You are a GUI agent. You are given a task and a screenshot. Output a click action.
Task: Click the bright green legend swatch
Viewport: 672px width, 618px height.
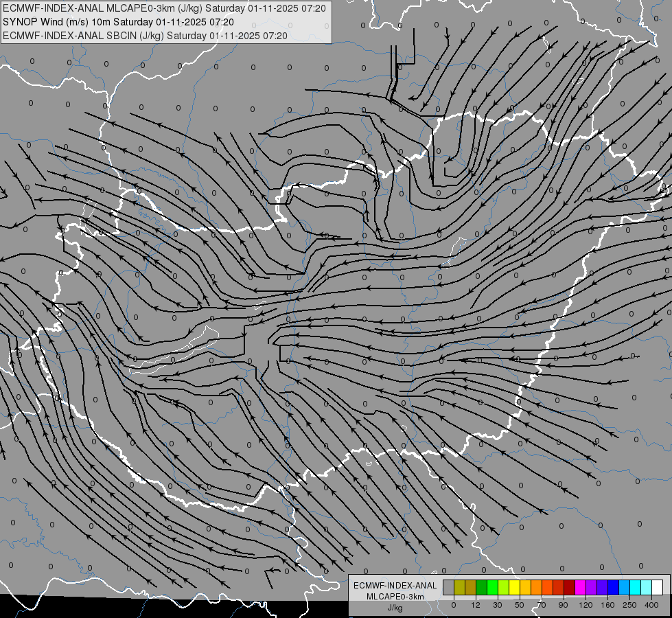[x=492, y=587]
